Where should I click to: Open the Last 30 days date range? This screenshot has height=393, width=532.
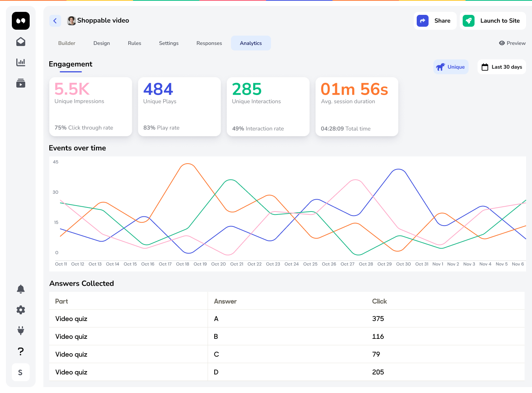pyautogui.click(x=502, y=67)
